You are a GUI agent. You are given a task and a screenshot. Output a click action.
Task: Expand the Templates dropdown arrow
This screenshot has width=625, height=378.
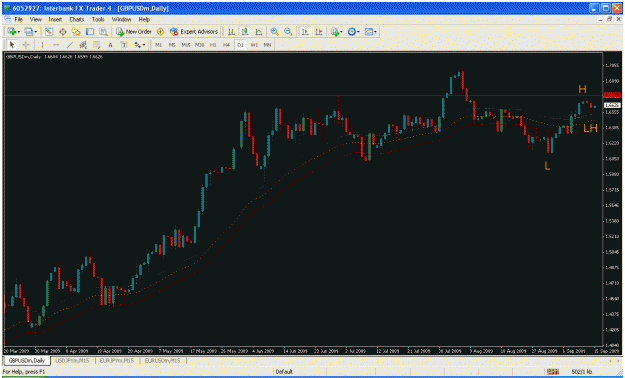375,32
